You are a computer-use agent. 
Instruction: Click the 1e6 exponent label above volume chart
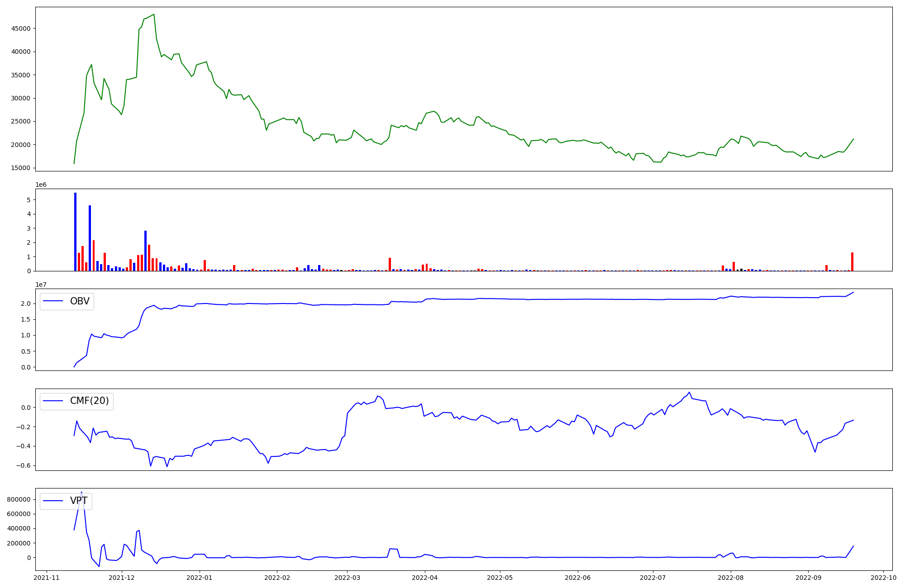tap(41, 185)
